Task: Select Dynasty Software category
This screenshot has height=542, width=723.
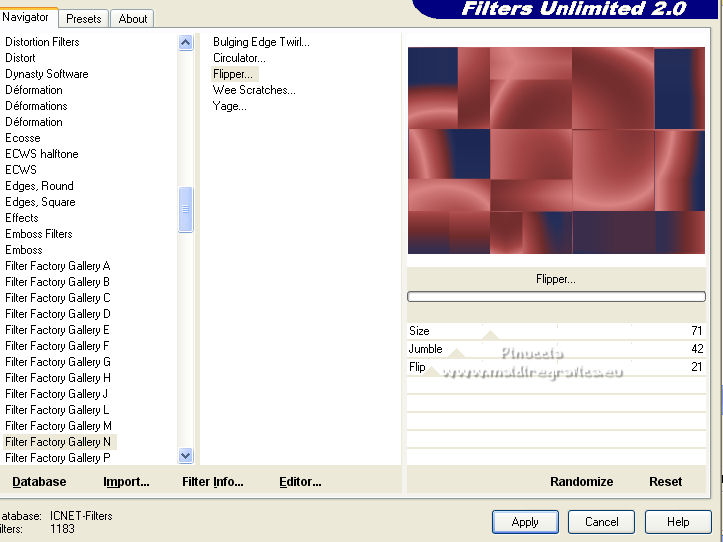Action: 47,74
